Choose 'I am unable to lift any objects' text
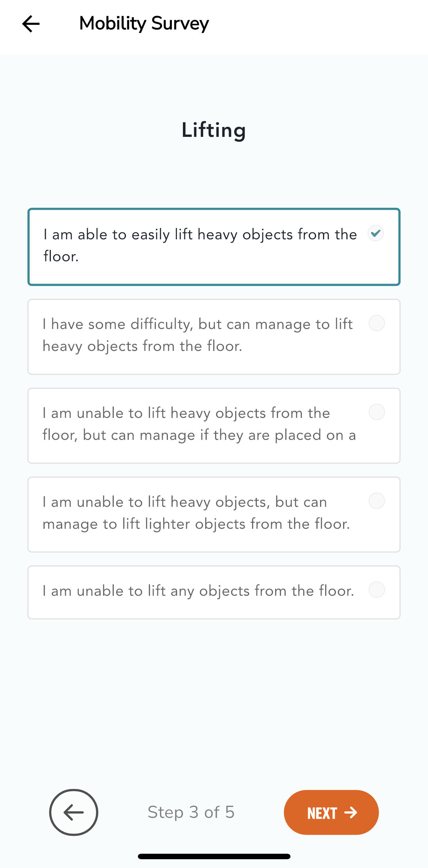The image size is (428, 868). [x=198, y=591]
